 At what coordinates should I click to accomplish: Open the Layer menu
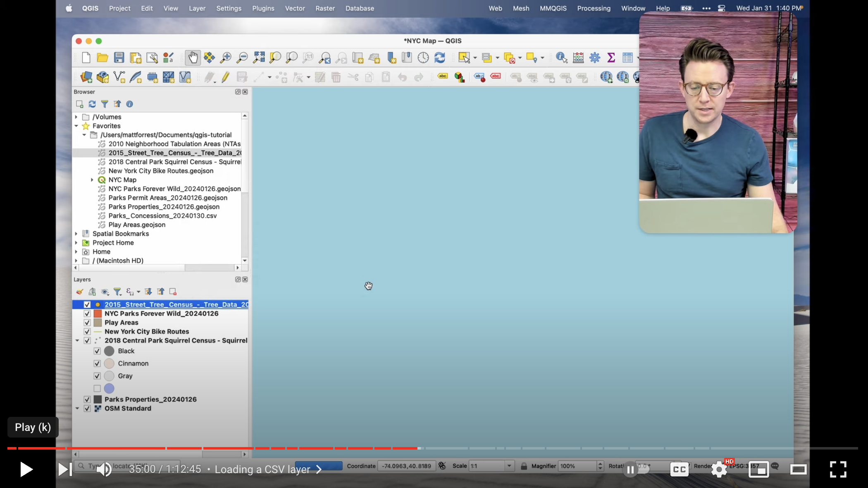click(x=197, y=8)
